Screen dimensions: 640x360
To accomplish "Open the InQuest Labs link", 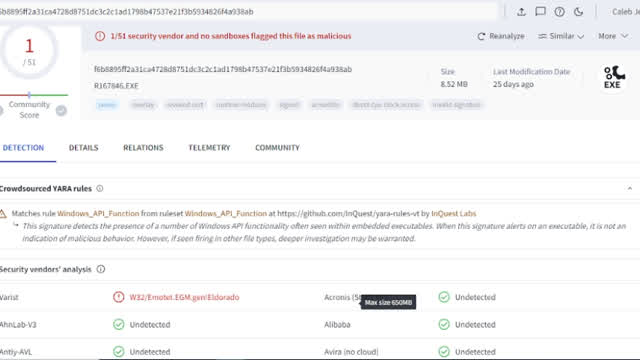I will tap(453, 213).
